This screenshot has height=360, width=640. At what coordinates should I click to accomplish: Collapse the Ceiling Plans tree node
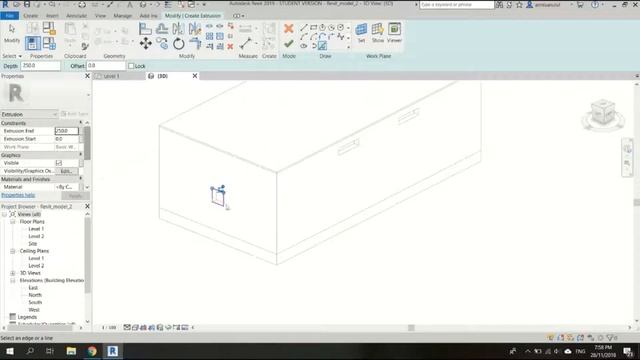point(13,251)
